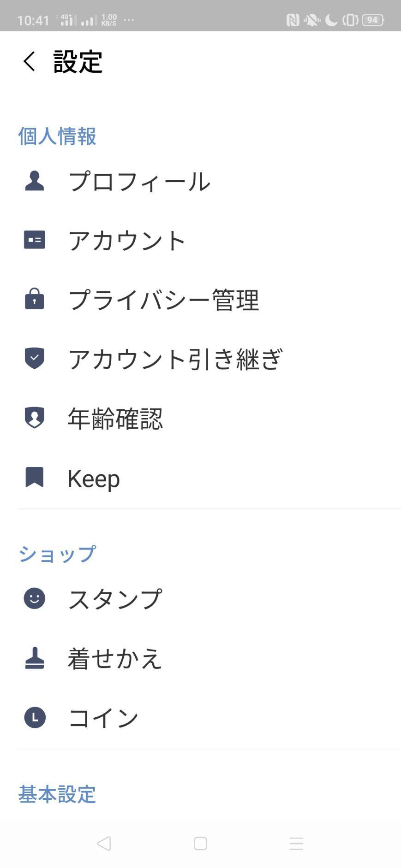The width and height of the screenshot is (401, 868).
Task: Tap the age verification shield icon
Action: [x=35, y=418]
